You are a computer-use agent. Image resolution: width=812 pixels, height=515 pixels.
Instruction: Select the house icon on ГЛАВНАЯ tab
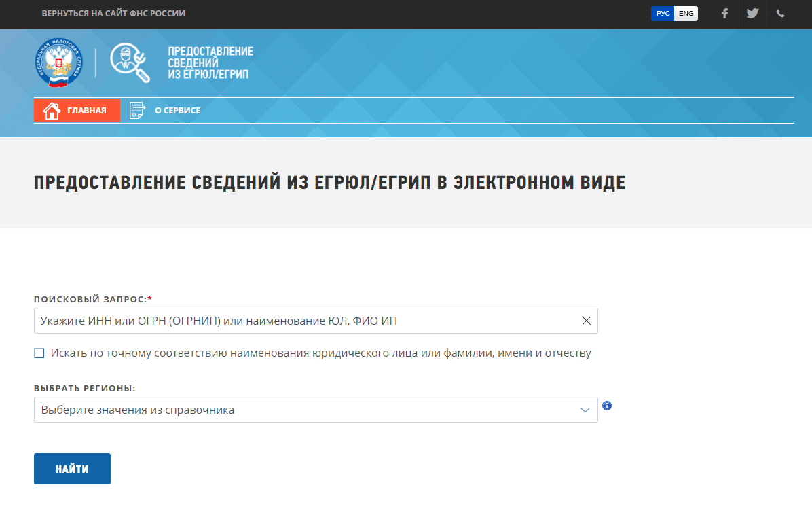(x=52, y=109)
